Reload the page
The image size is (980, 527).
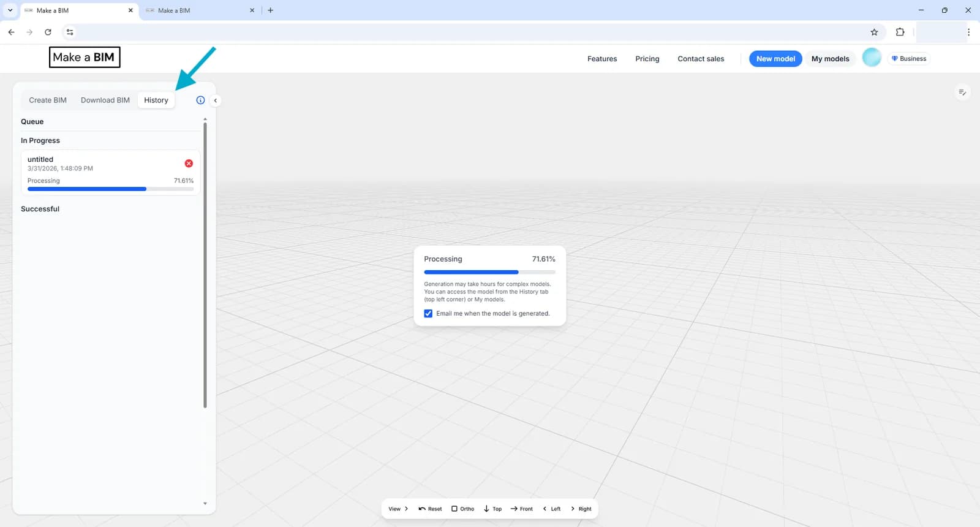tap(48, 32)
